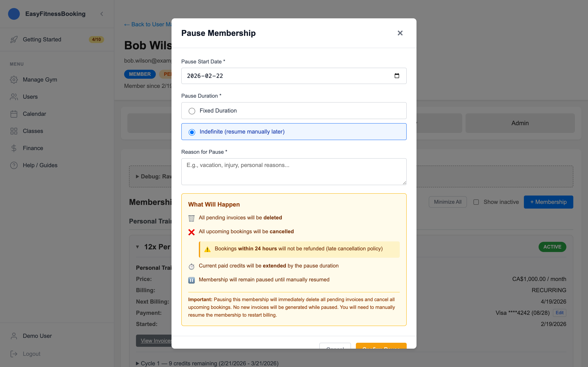This screenshot has width=588, height=367.
Task: Close the Pause Membership dialog
Action: pyautogui.click(x=400, y=33)
